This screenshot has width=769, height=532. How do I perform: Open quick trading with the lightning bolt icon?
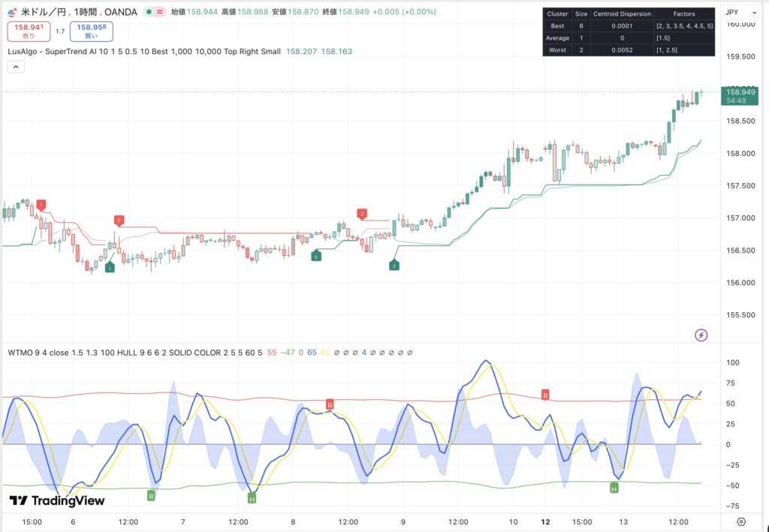point(701,335)
